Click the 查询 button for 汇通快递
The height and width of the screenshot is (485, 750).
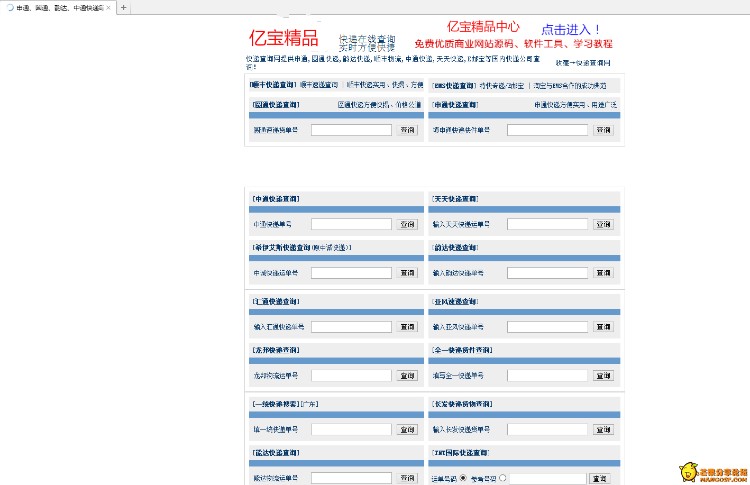(407, 327)
